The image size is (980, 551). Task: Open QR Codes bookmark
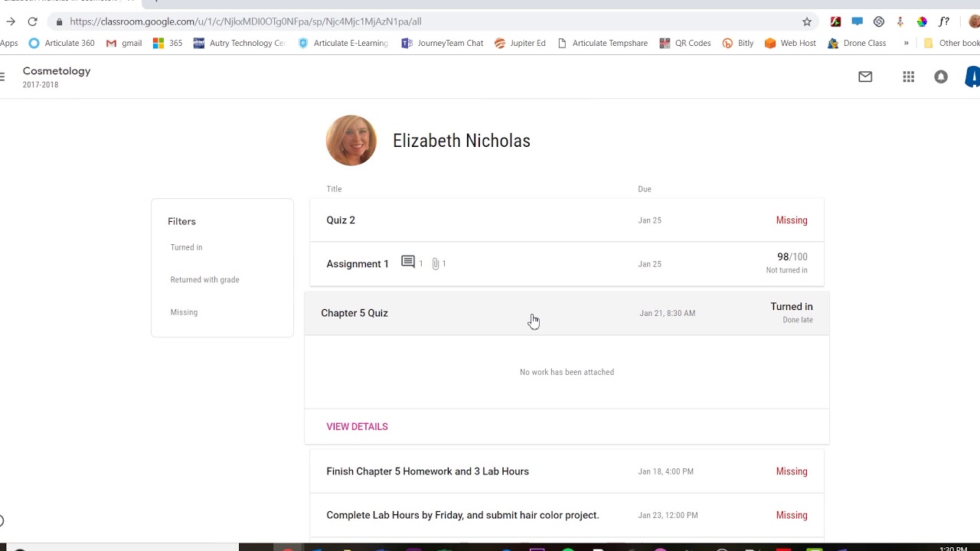(x=685, y=43)
